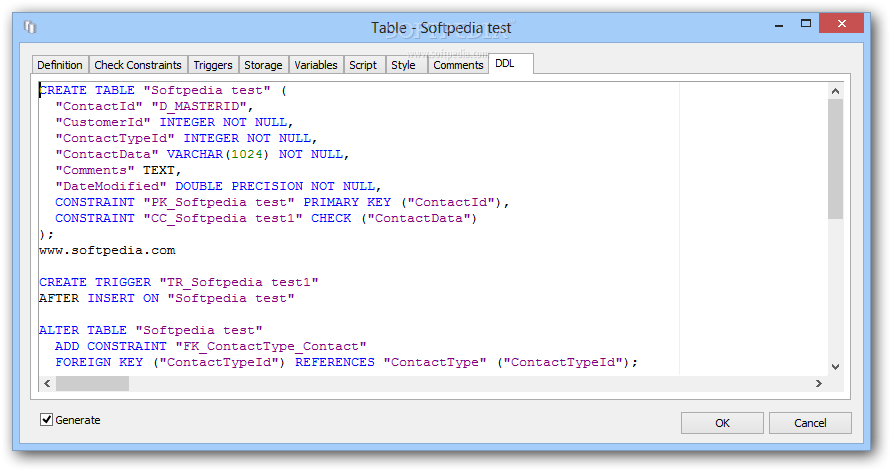This screenshot has height=471, width=891.
Task: Switch to the Script tab
Action: tap(363, 65)
